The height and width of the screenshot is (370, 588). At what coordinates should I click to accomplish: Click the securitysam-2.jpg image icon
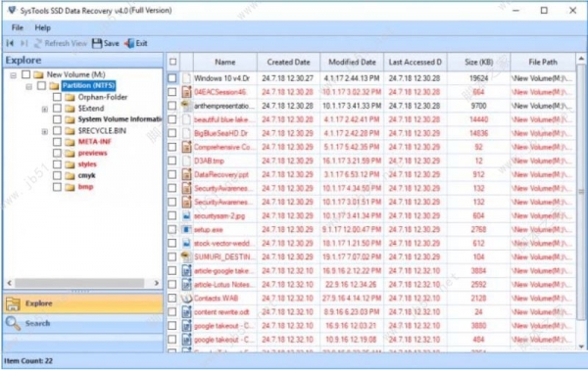pyautogui.click(x=186, y=215)
